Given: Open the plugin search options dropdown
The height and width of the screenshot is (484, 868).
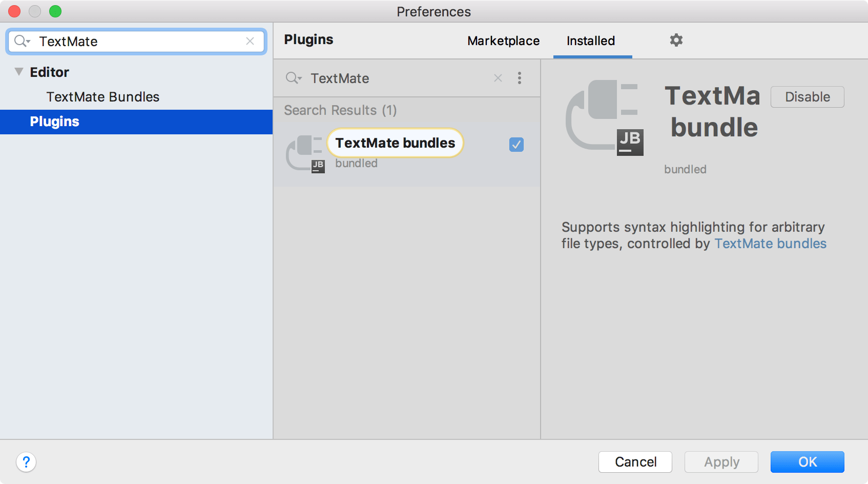Looking at the screenshot, I should pos(294,78).
